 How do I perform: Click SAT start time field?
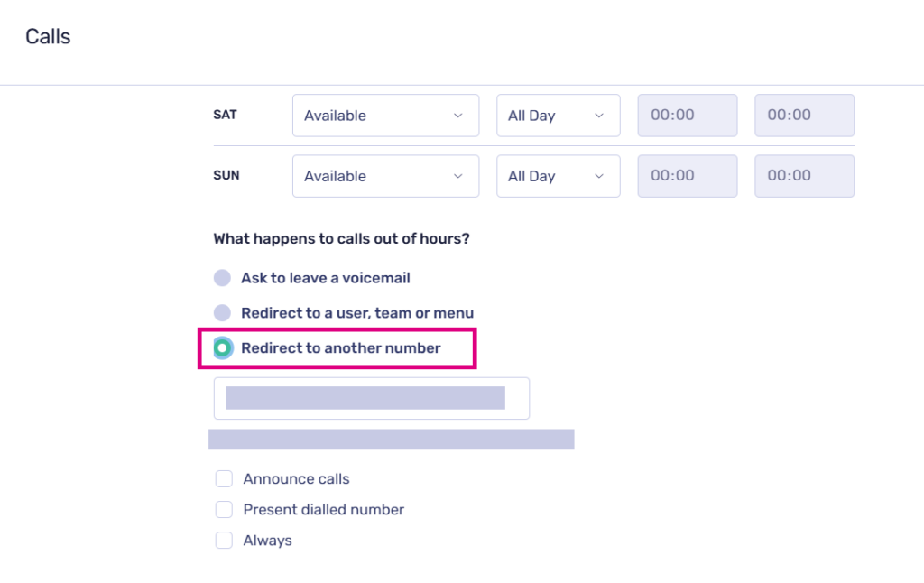click(x=687, y=116)
